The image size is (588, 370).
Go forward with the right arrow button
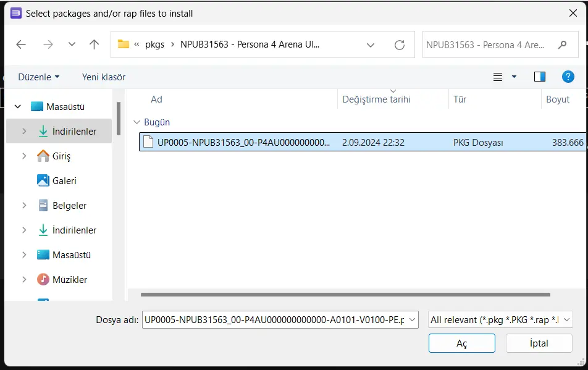click(x=48, y=44)
